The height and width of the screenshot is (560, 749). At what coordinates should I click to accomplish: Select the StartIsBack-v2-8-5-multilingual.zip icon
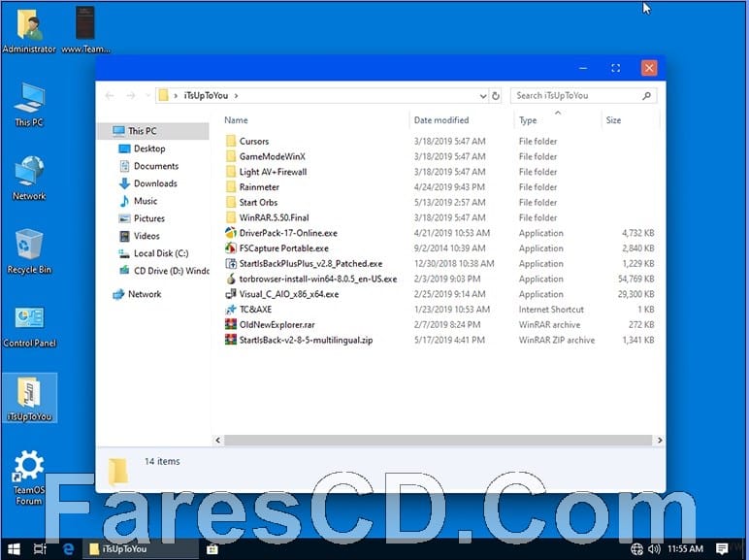[x=231, y=340]
